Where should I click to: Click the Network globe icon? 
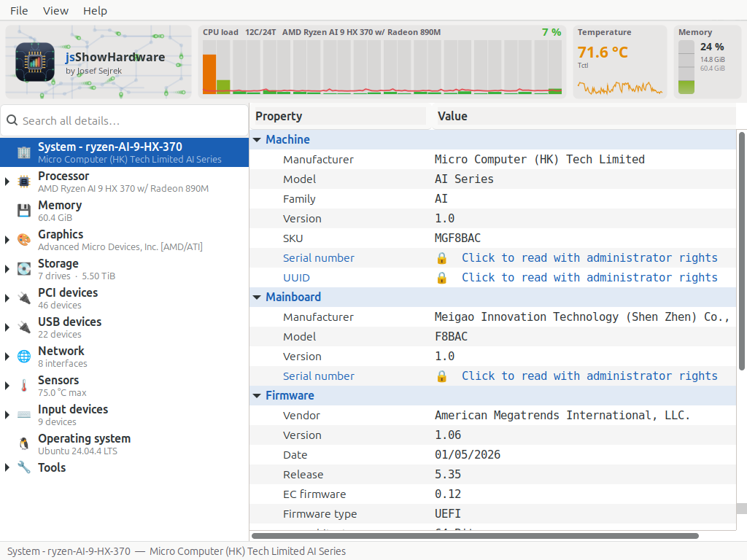24,356
